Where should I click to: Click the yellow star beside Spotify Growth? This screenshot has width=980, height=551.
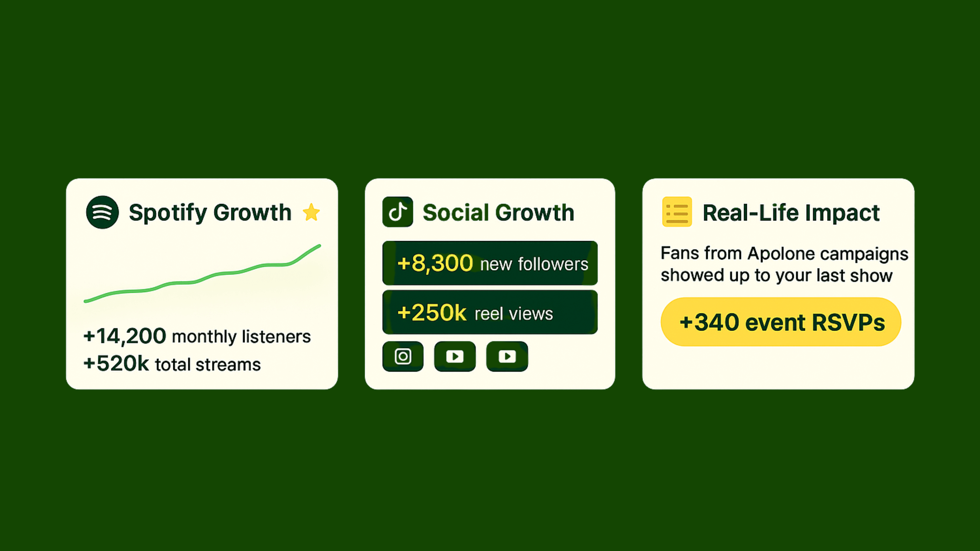[x=311, y=212]
